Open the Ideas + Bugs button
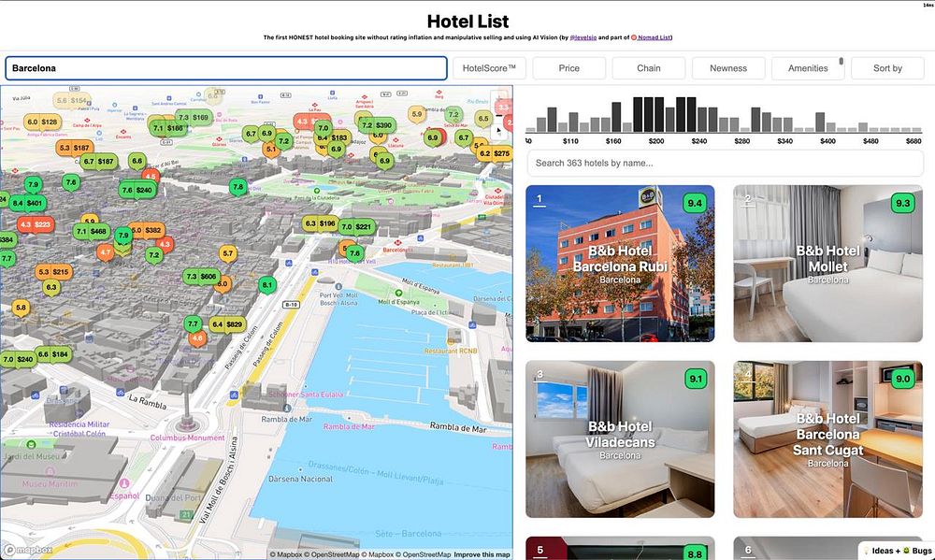This screenshot has height=560, width=935. tap(897, 551)
